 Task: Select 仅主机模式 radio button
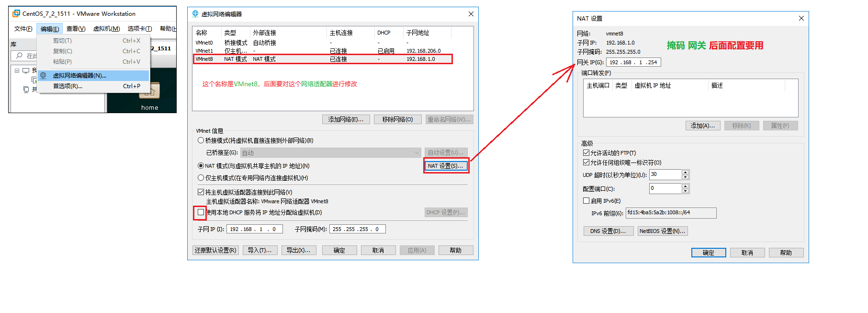coord(201,178)
